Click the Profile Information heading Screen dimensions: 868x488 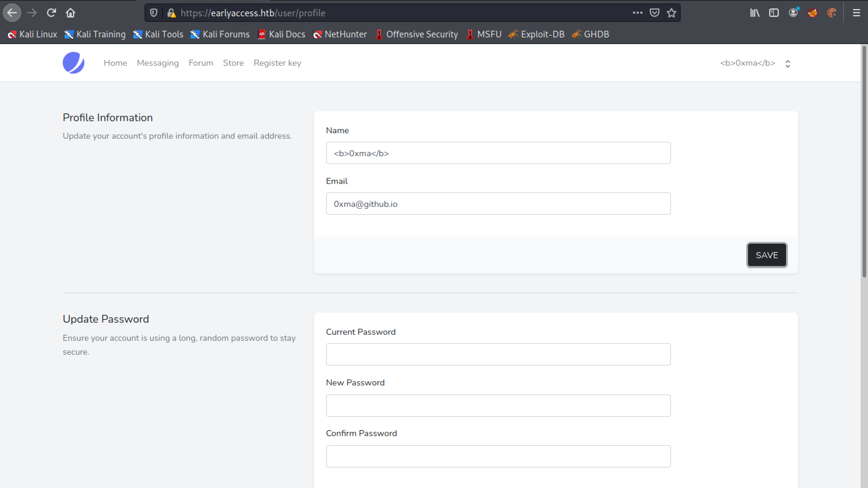click(x=108, y=117)
